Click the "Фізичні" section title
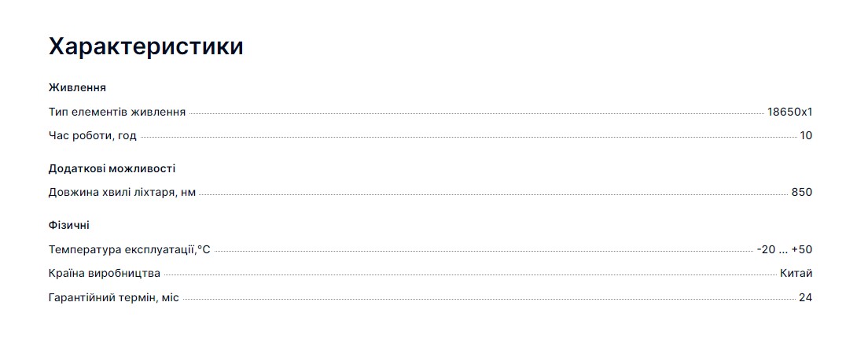The image size is (868, 350). (69, 226)
